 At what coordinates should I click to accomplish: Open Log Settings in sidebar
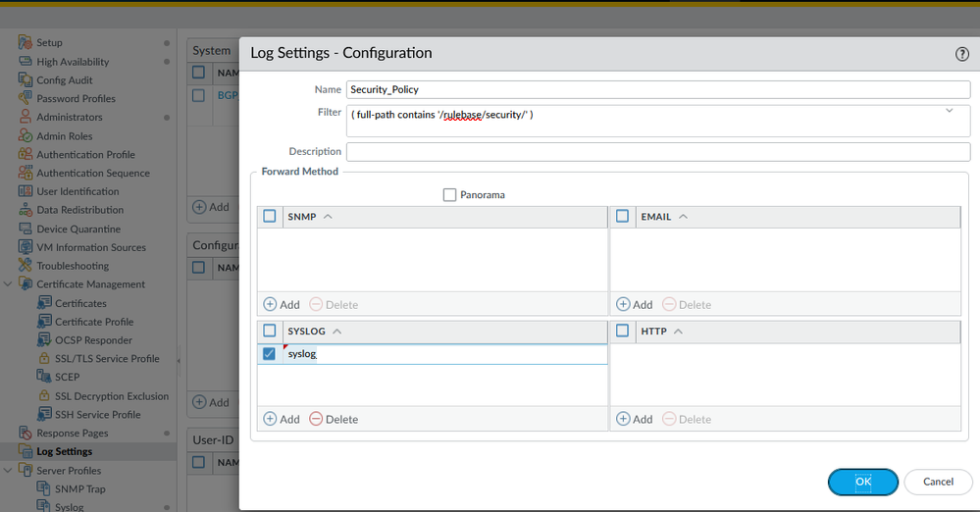tap(64, 452)
